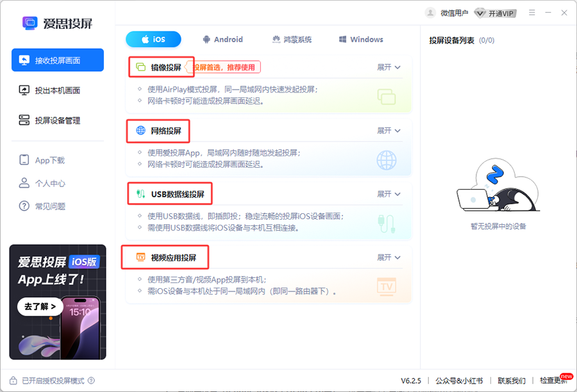The height and width of the screenshot is (392, 577).
Task: Click the large faded USB cable graphic
Action: 387,224
